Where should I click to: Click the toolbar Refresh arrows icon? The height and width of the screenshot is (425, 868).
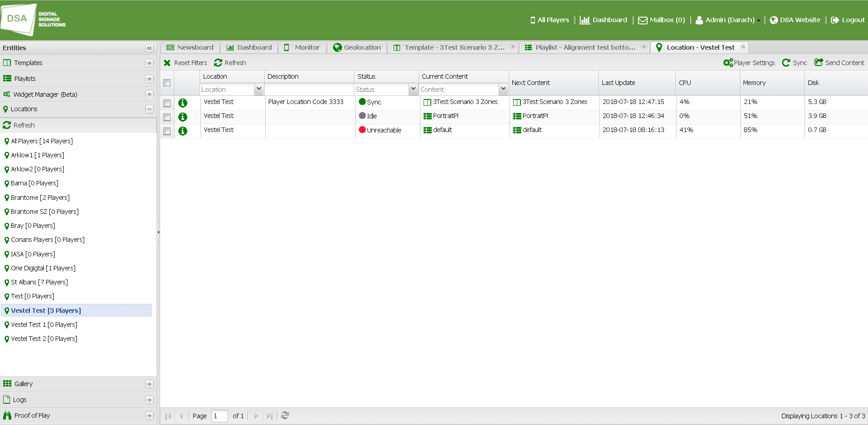218,63
